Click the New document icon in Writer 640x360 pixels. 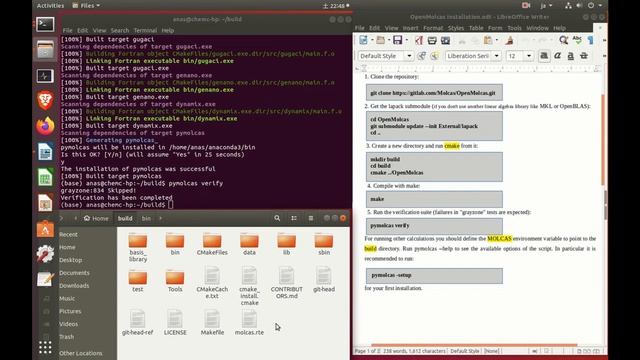(363, 40)
